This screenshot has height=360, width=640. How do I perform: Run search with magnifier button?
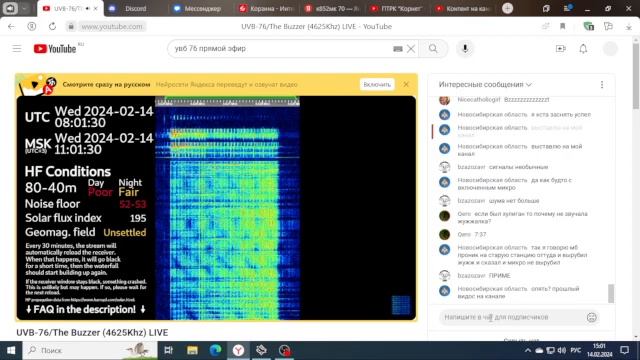coord(433,49)
